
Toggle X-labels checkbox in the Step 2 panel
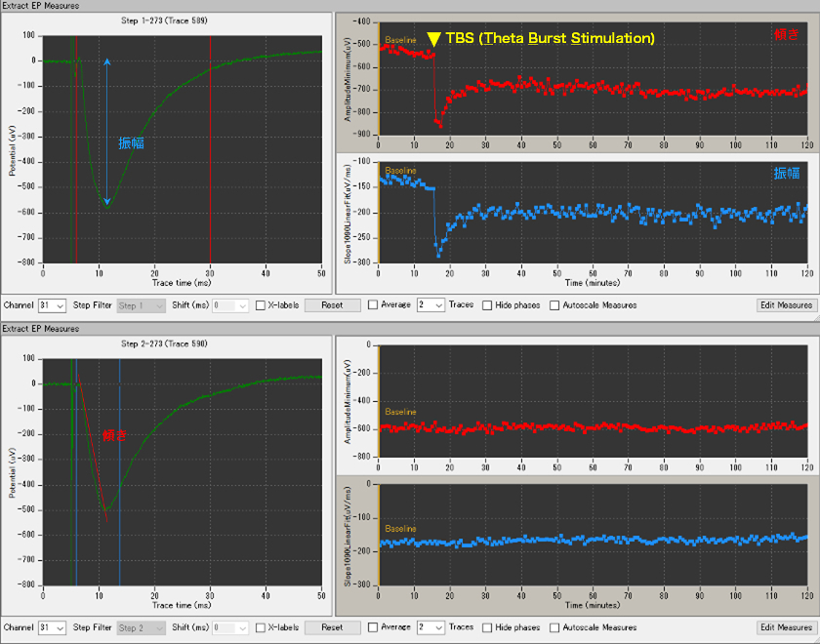[261, 627]
